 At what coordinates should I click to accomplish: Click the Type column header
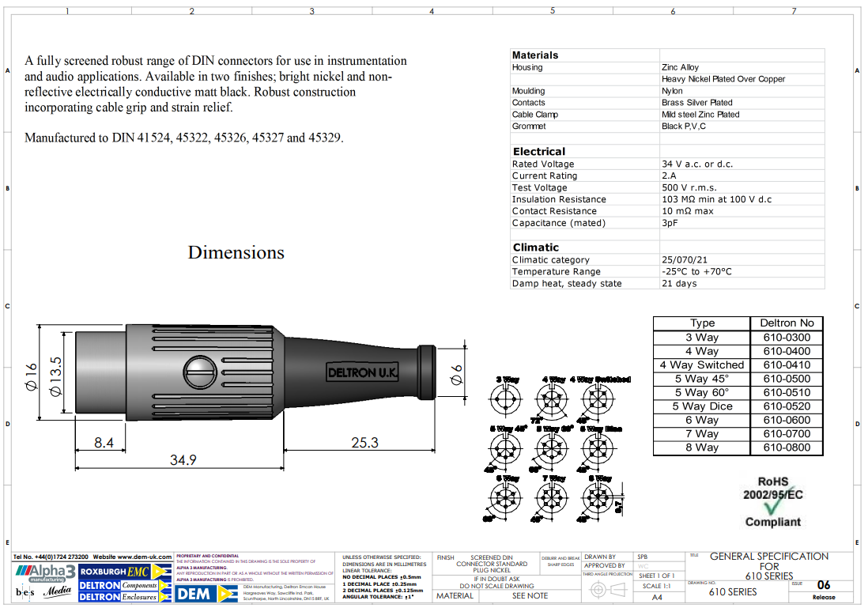click(x=702, y=323)
